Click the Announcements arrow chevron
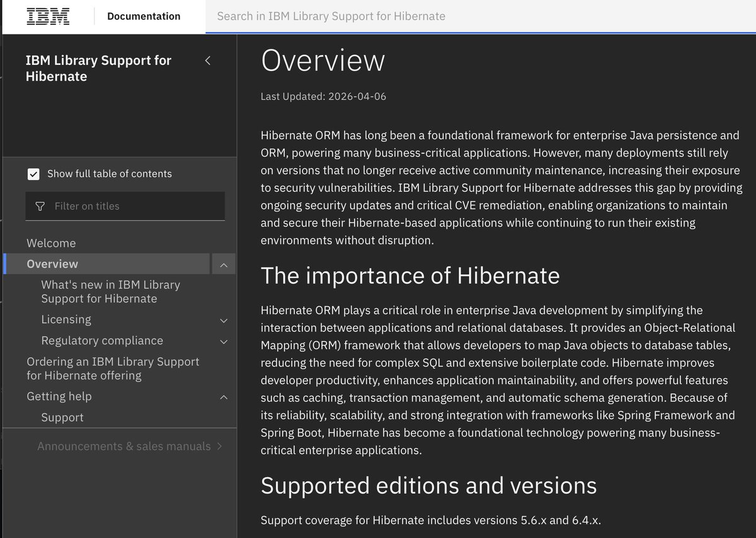This screenshot has width=756, height=538. click(x=219, y=446)
